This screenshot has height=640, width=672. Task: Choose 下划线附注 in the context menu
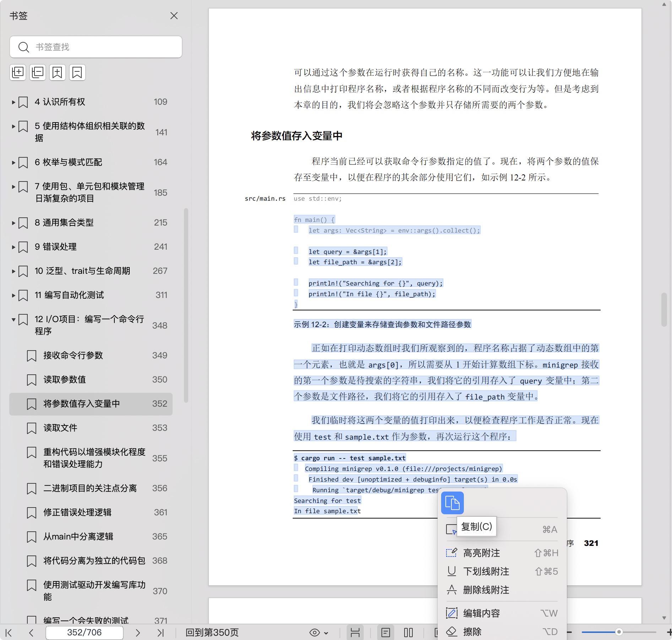pos(486,571)
